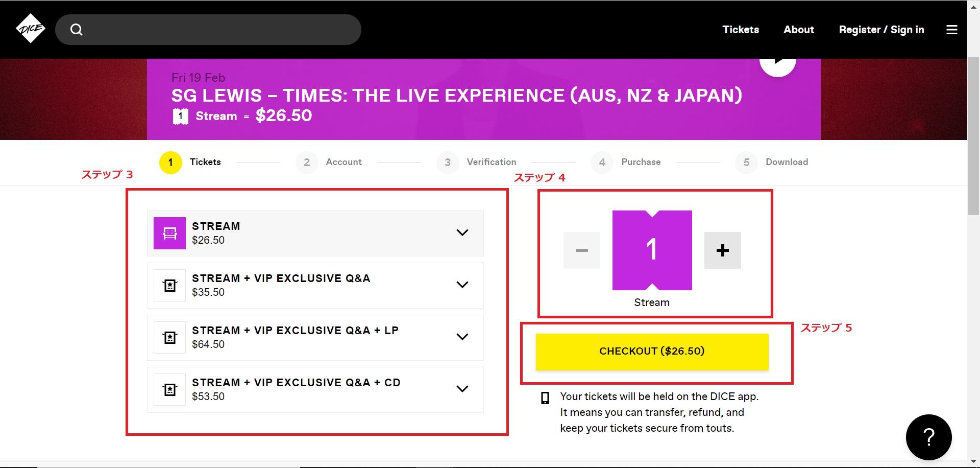980x468 pixels.
Task: Click the Stream + VIP Q&A ticket icon
Action: (169, 286)
